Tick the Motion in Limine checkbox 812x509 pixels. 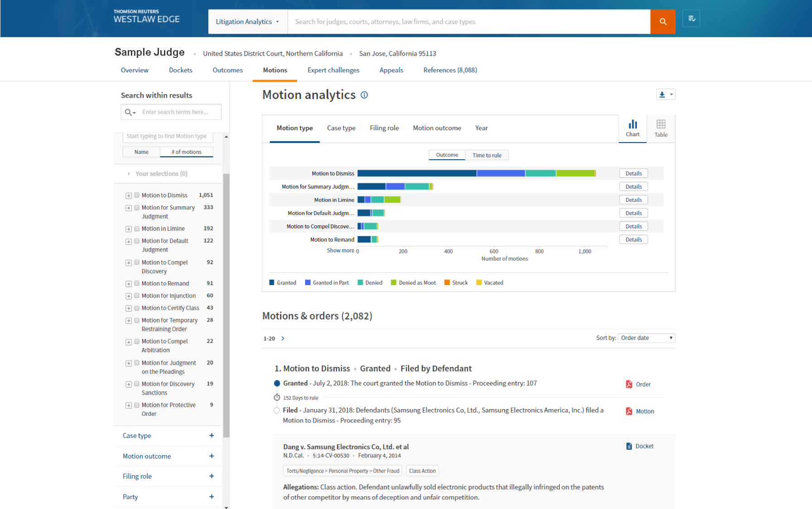[137, 229]
